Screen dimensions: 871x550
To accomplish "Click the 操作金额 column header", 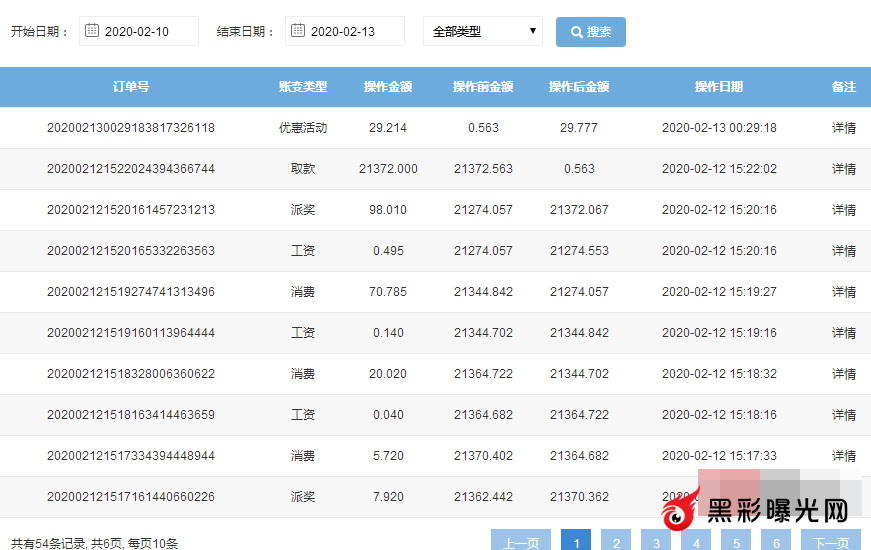I will (388, 87).
